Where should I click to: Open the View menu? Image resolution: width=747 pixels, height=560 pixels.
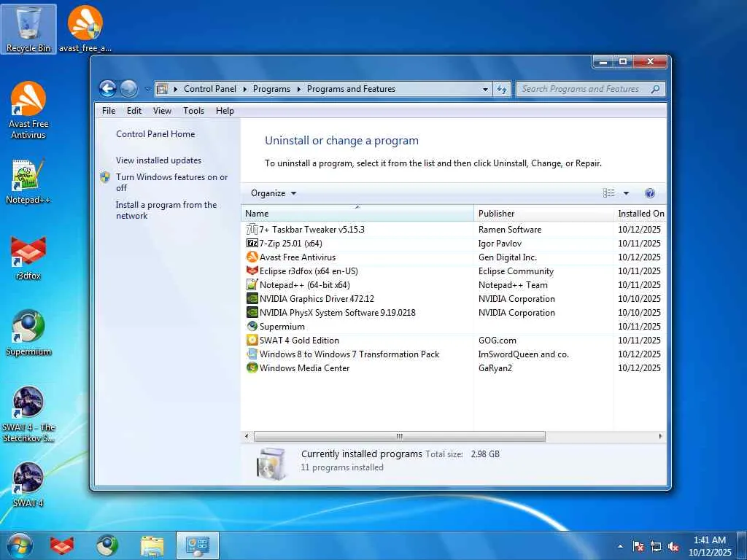162,111
